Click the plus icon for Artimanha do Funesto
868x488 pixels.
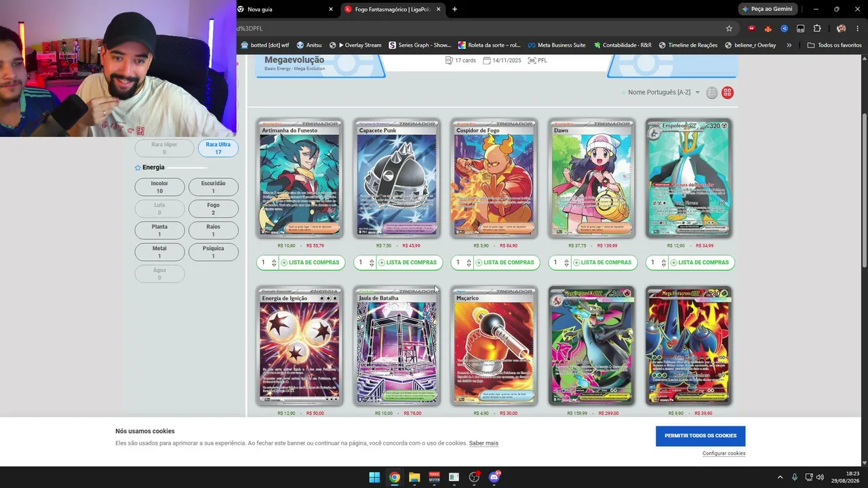coord(284,262)
